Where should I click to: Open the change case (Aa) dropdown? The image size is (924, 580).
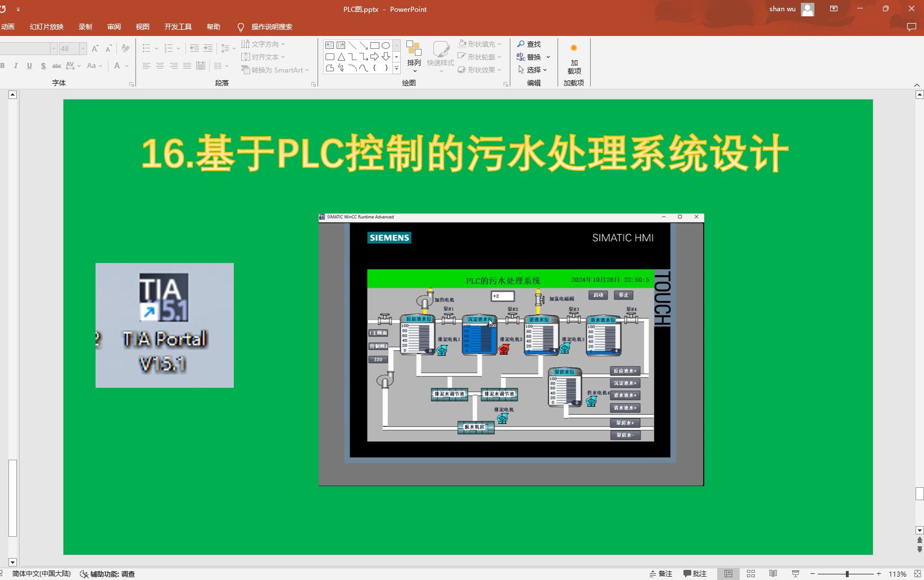coord(94,66)
